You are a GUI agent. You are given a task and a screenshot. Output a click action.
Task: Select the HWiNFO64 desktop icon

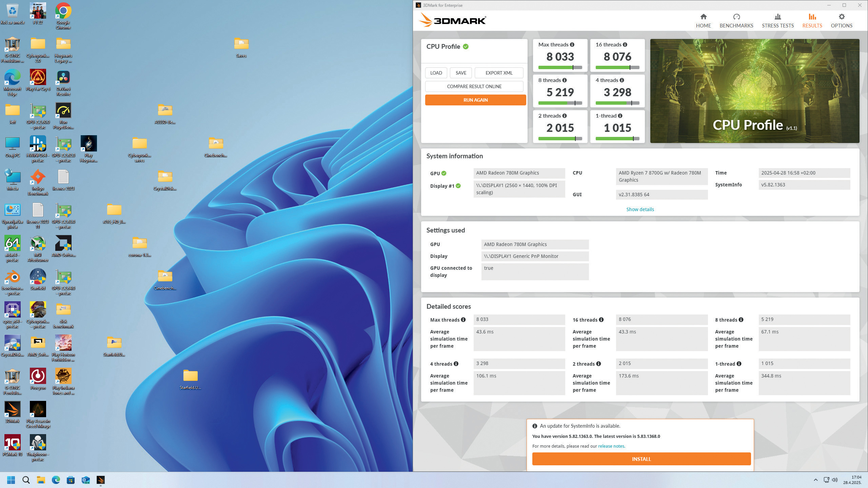point(38,149)
